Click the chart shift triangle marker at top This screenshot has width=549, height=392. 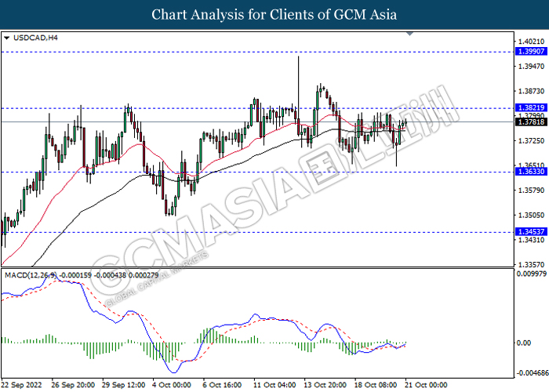[409, 34]
